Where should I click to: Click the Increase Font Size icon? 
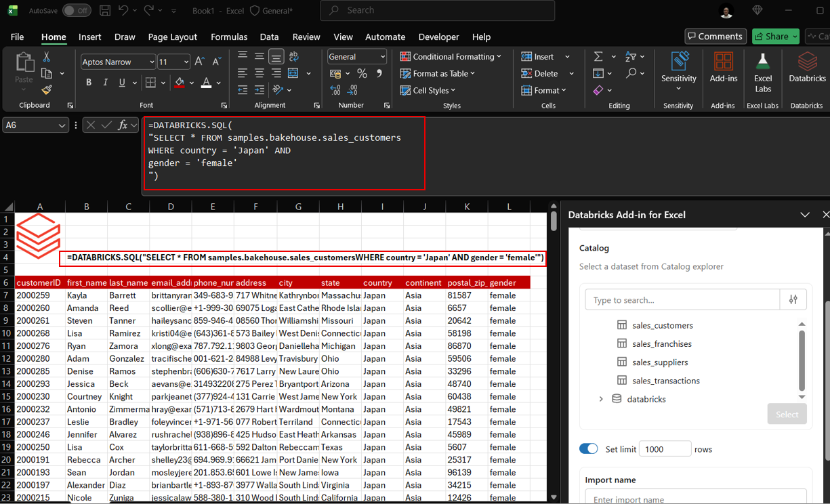coord(200,62)
